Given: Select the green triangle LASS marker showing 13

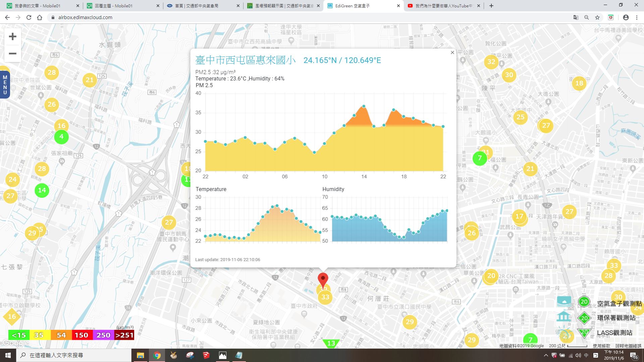Looking at the screenshot, I should tap(331, 343).
